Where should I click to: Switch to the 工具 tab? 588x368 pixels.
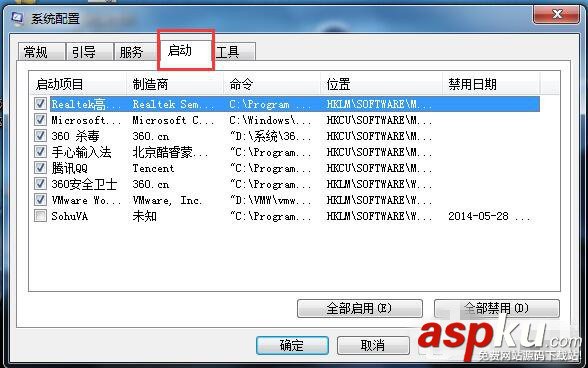pos(234,52)
